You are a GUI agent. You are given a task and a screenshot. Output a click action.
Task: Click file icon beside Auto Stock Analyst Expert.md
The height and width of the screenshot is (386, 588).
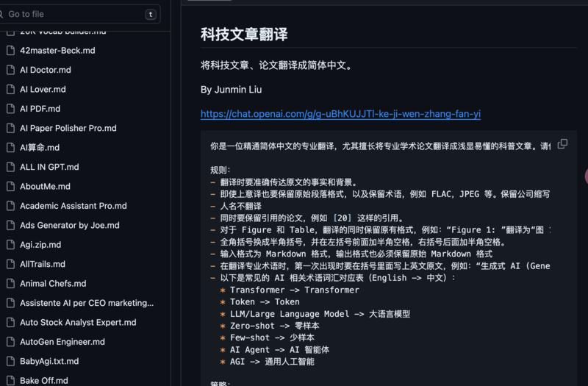[x=10, y=323]
